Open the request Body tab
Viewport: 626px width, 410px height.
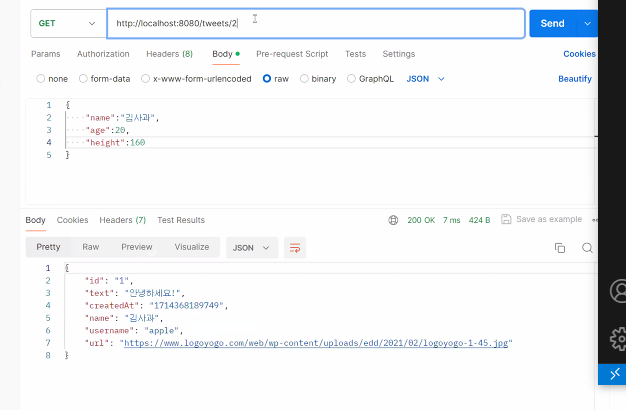point(226,54)
